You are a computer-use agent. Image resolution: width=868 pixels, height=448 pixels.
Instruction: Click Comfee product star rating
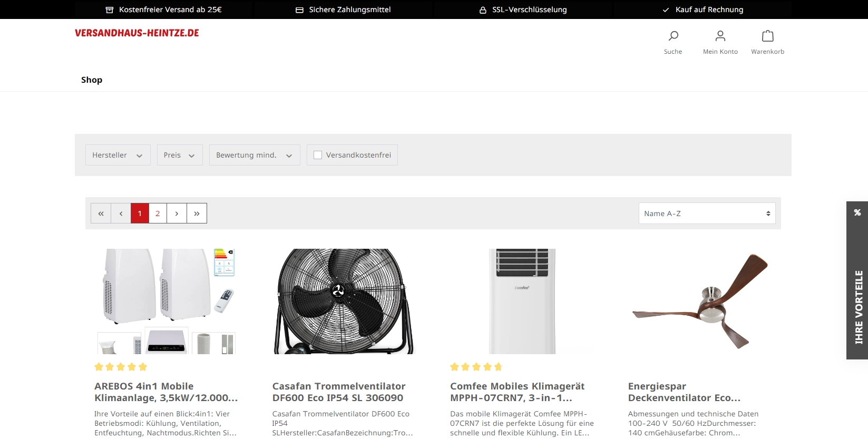pos(476,367)
